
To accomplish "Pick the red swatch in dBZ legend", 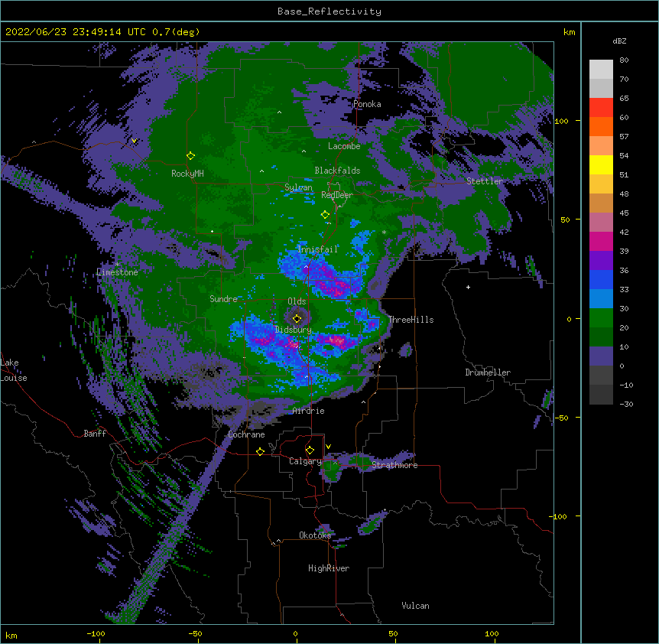I will (601, 107).
